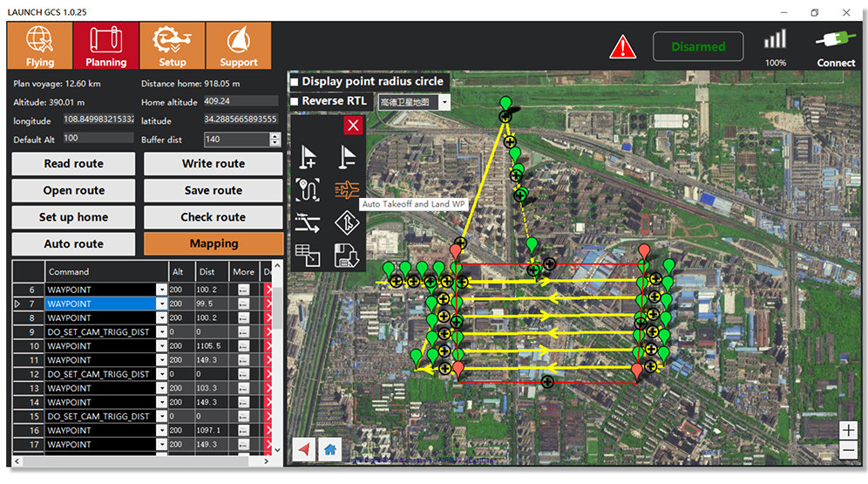This screenshot has width=868, height=484.
Task: Click the red warning triangle icon
Action: 622,47
